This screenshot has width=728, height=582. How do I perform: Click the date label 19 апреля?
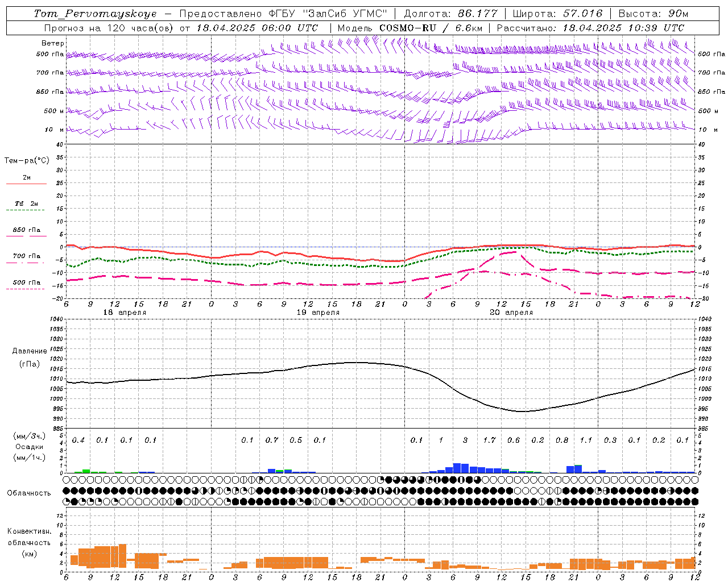[318, 313]
